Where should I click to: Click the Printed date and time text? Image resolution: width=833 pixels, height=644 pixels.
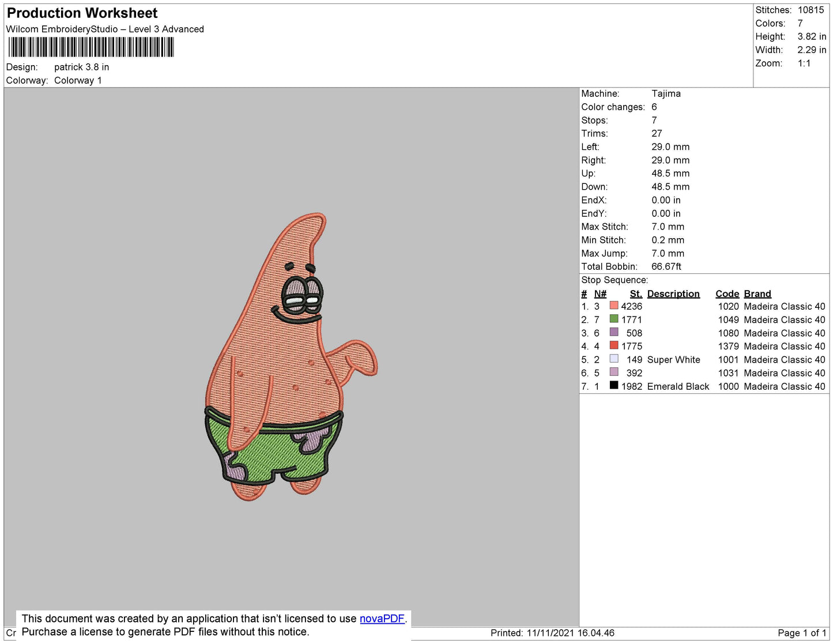click(552, 633)
